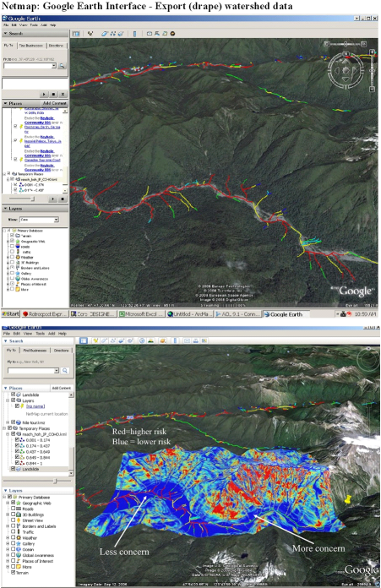Open Tools menu in lower window
The height and width of the screenshot is (588, 381).
point(40,334)
